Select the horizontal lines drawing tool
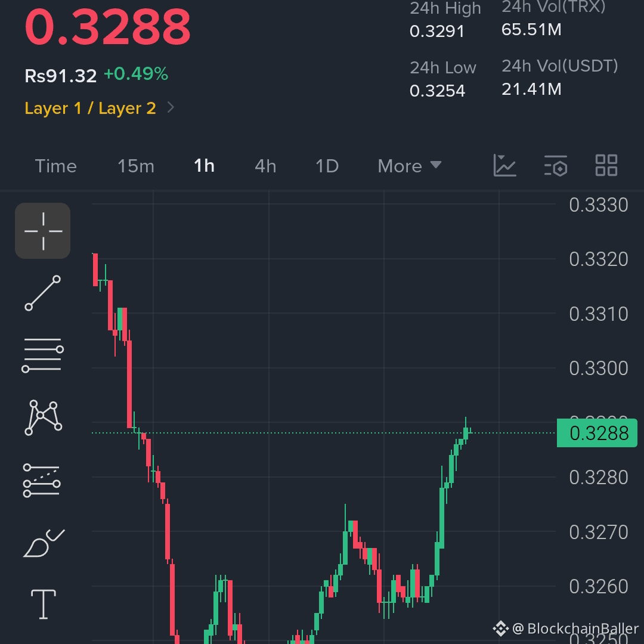 tap(43, 355)
